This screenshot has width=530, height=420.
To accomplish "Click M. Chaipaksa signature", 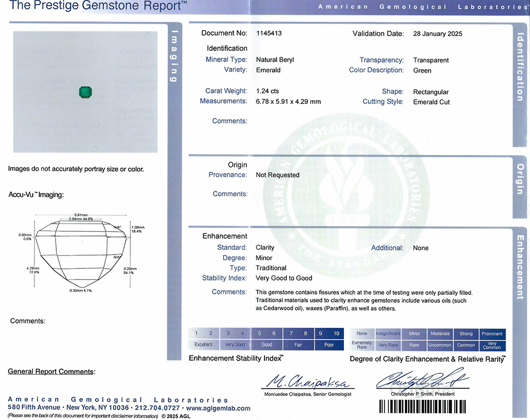I will click(307, 381).
